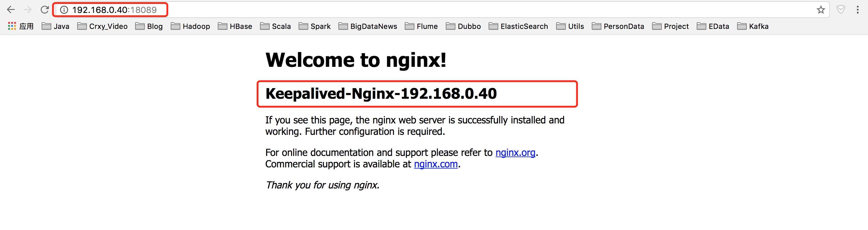Open the PersonData bookmarks folder
The width and height of the screenshot is (868, 230).
coord(618,26)
